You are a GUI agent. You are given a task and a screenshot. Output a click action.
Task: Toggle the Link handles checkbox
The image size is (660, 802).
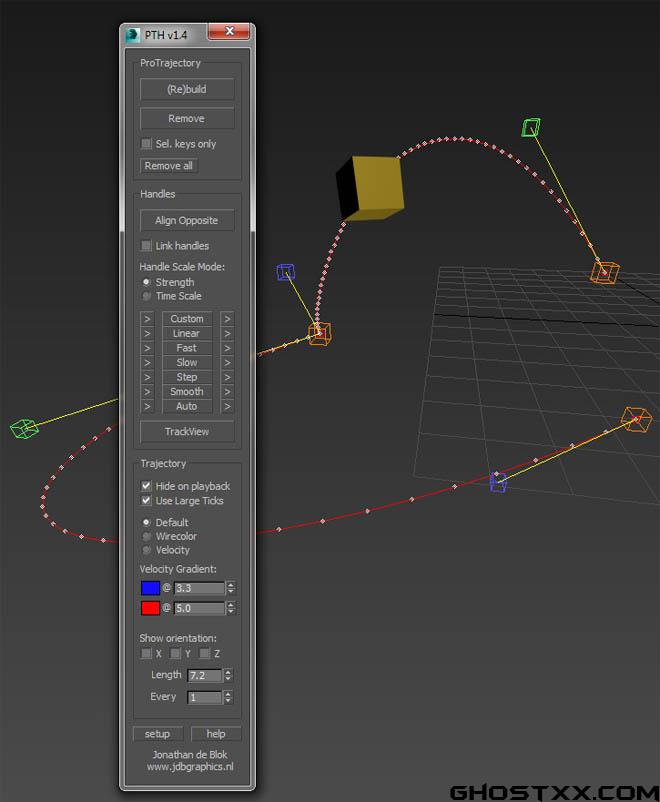146,246
